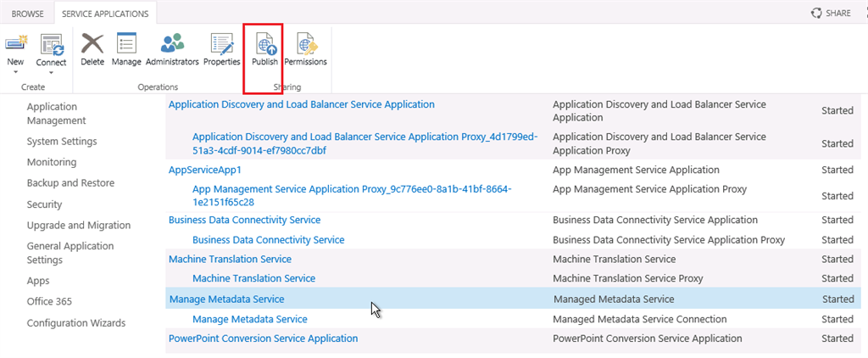Open top-level Business Data Connectivity Service link

(x=245, y=220)
